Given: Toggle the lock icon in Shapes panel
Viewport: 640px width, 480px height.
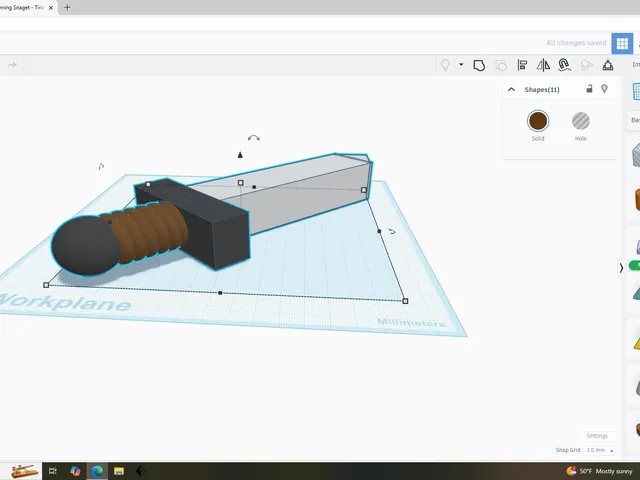Looking at the screenshot, I should coord(589,89).
